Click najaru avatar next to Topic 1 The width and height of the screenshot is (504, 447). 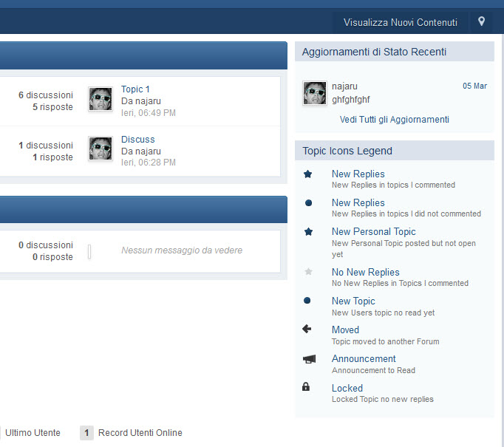click(101, 99)
